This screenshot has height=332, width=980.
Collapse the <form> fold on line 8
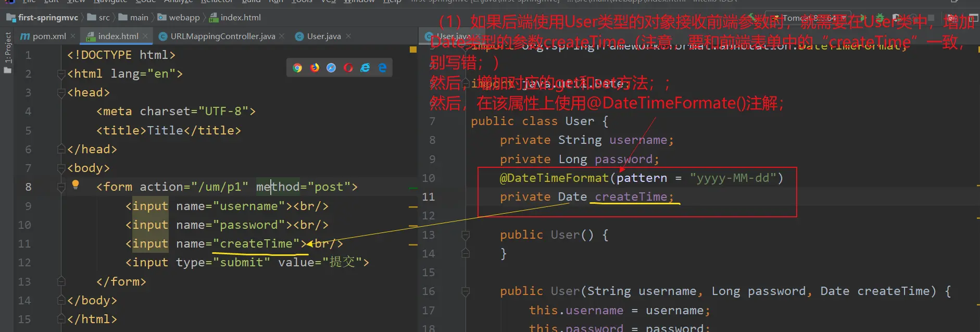(61, 187)
